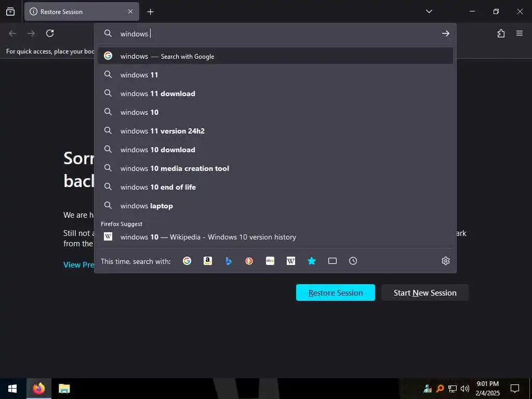This screenshot has height=399, width=532.
Task: Pick the 'windows 10' search suggestion
Action: (x=275, y=112)
